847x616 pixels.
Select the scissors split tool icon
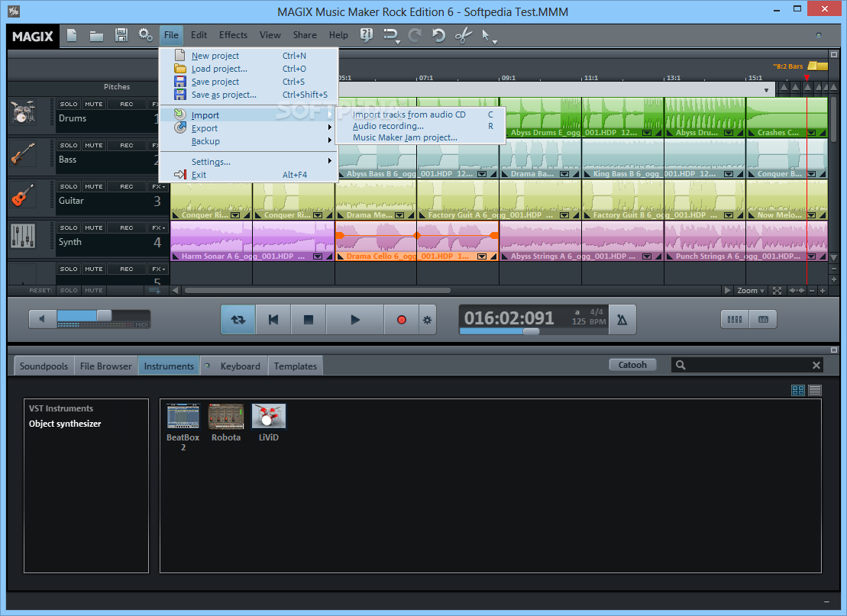(464, 36)
